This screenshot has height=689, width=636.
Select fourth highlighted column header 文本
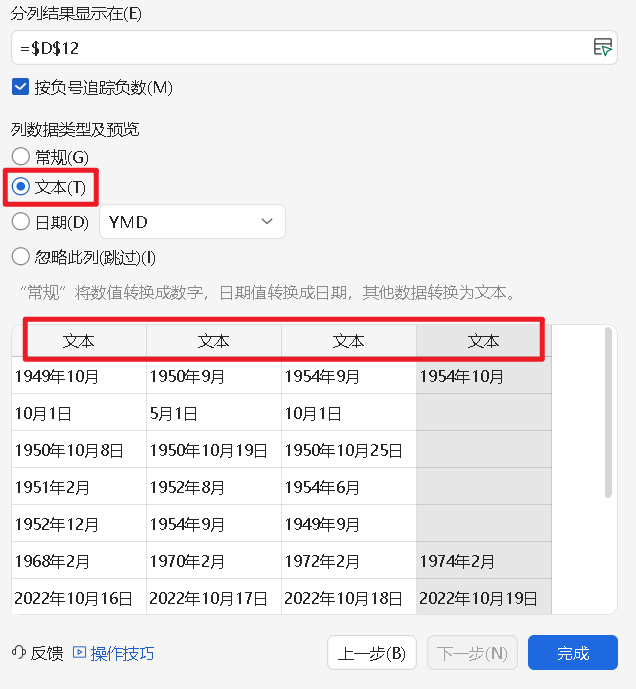[483, 341]
